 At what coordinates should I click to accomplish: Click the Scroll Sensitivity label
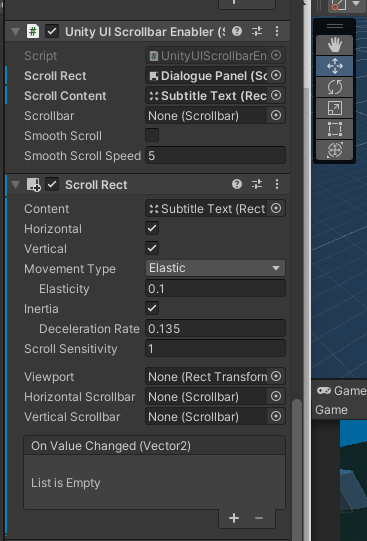coord(71,349)
